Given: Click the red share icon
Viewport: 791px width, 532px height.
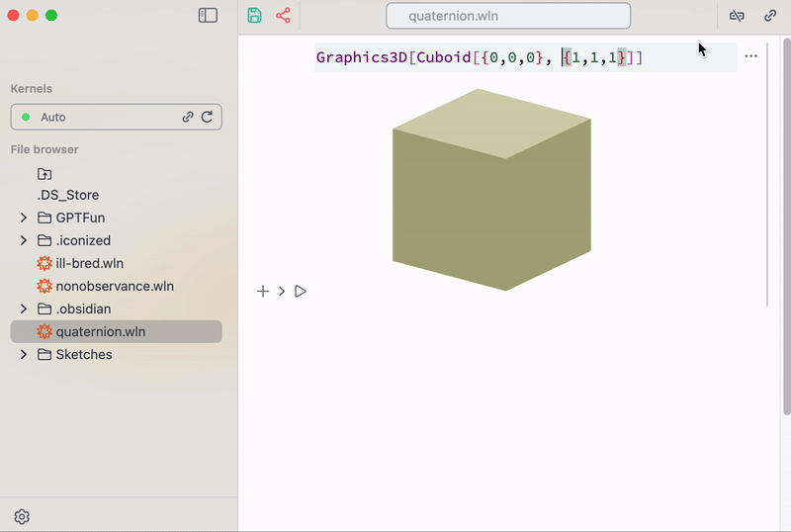Looking at the screenshot, I should pos(283,15).
